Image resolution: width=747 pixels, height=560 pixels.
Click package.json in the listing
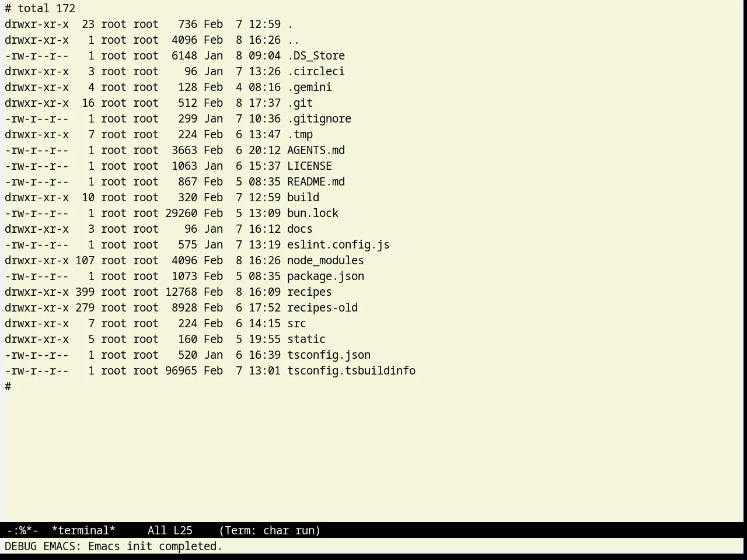[326, 276]
